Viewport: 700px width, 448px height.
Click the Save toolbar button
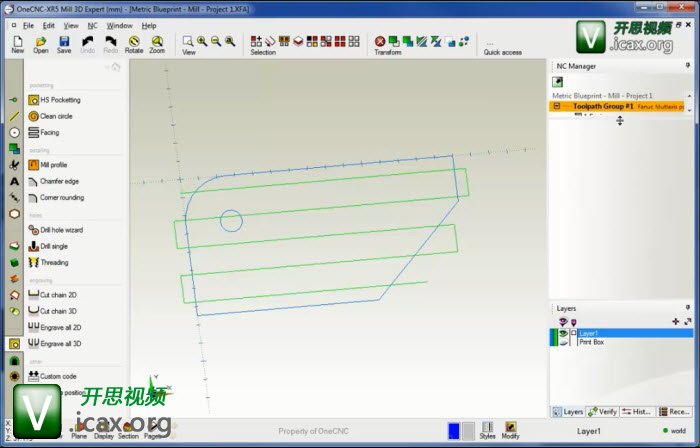[x=64, y=43]
